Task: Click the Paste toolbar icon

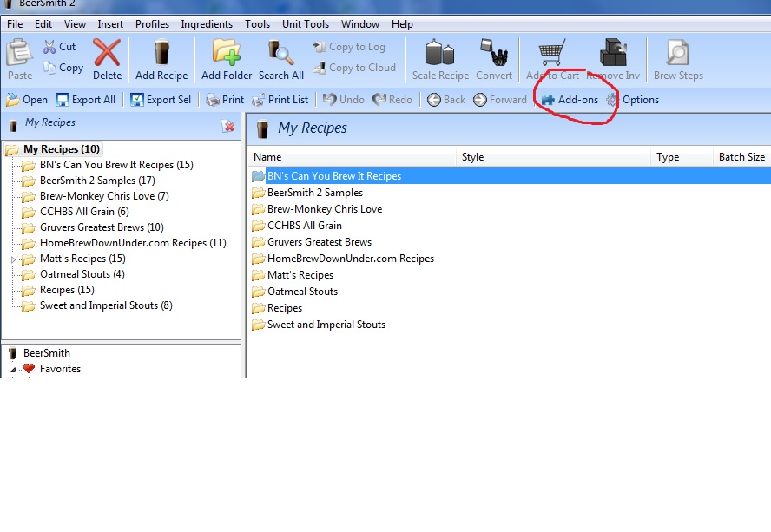Action: point(20,53)
